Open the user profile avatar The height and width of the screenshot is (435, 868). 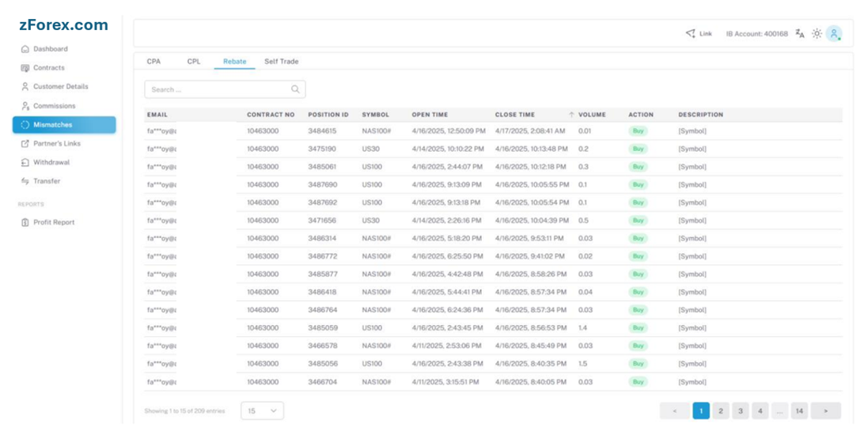pyautogui.click(x=834, y=34)
